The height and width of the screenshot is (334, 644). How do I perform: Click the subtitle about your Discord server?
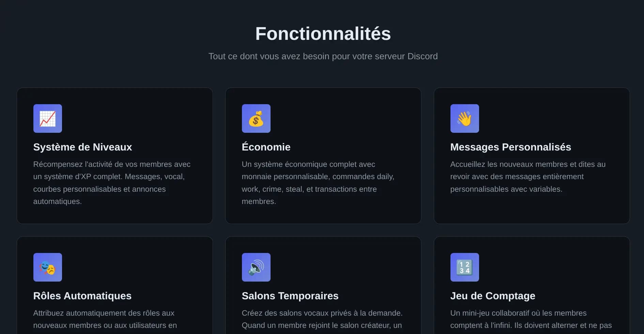(x=323, y=56)
